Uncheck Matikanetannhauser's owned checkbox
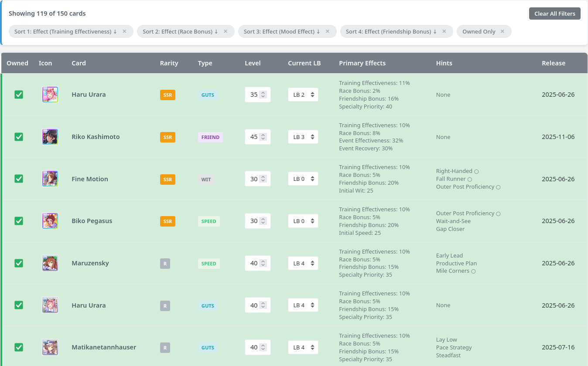588x366 pixels. (x=19, y=347)
